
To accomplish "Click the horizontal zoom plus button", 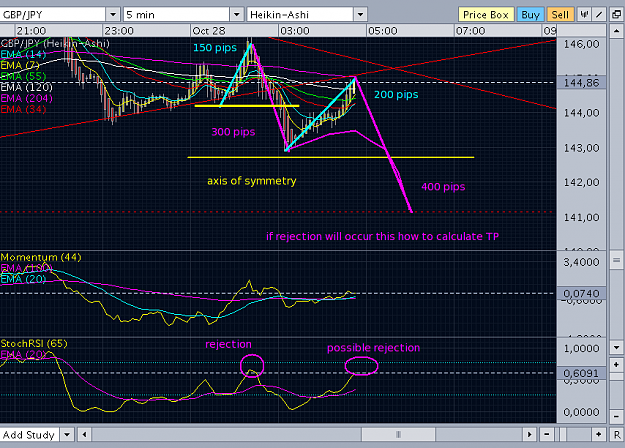I will (599, 434).
